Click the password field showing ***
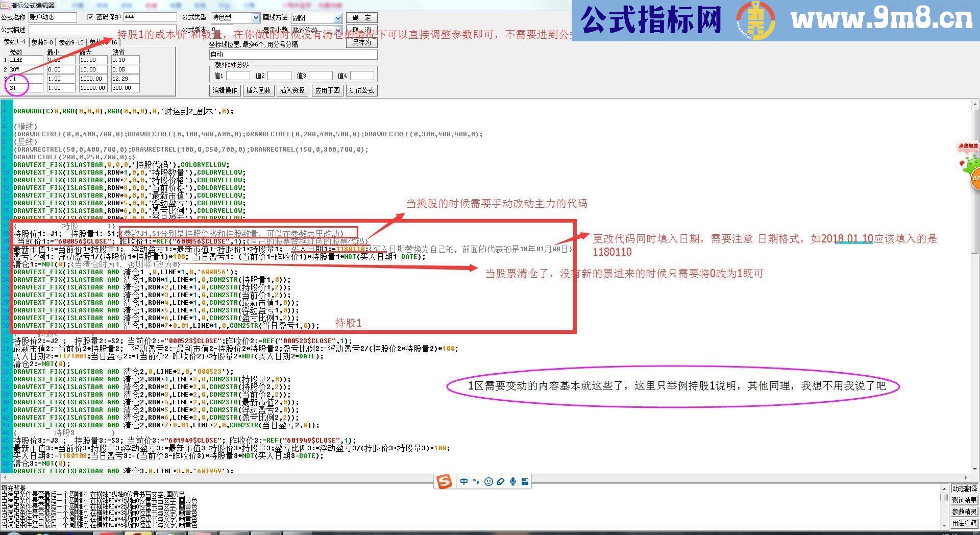Viewport: 980px width, 535px height. pos(150,17)
